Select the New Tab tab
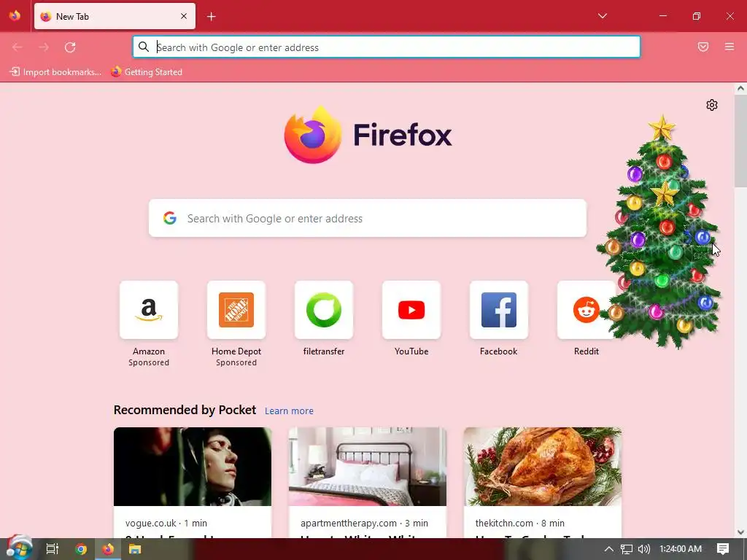This screenshot has width=747, height=560. click(115, 16)
